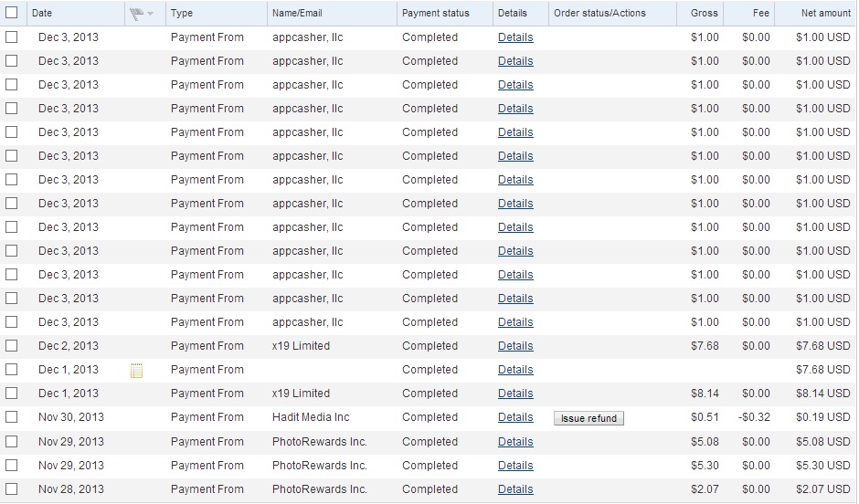859x504 pixels.
Task: Tick the select-all checkbox in the header
Action: click(12, 14)
